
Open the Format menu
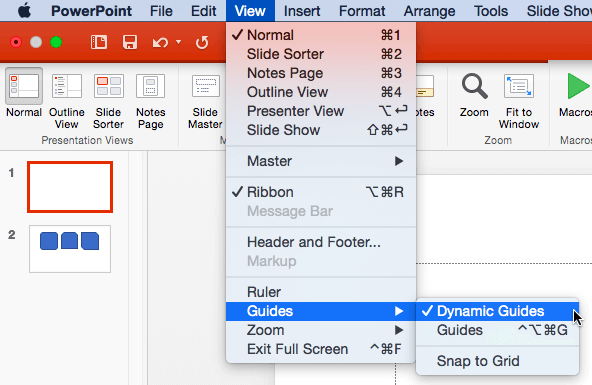point(362,11)
